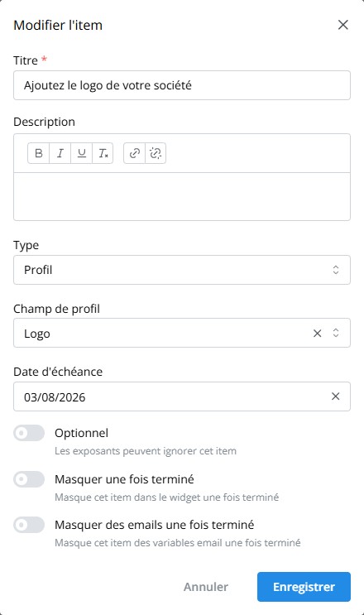Clear text formatting in description toolbar
364x615 pixels.
pos(103,153)
